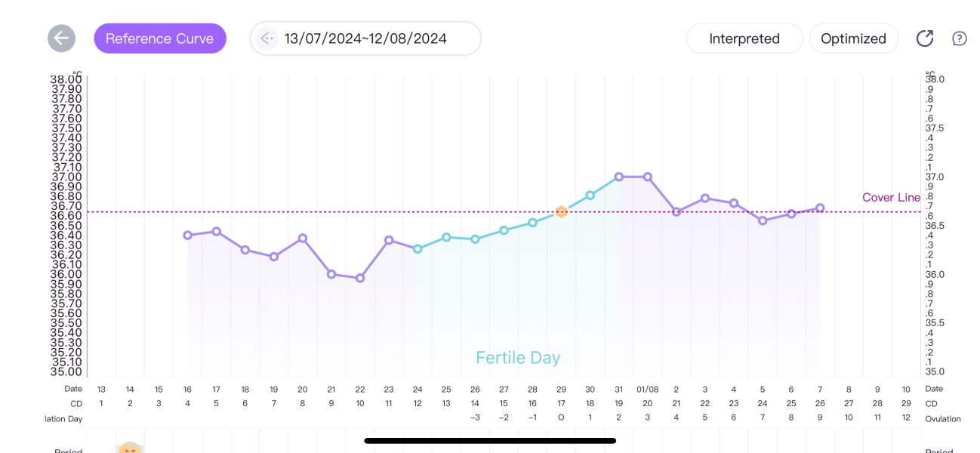Click the left chevron inside the date range field
This screenshot has height=453, width=980.
(x=267, y=38)
